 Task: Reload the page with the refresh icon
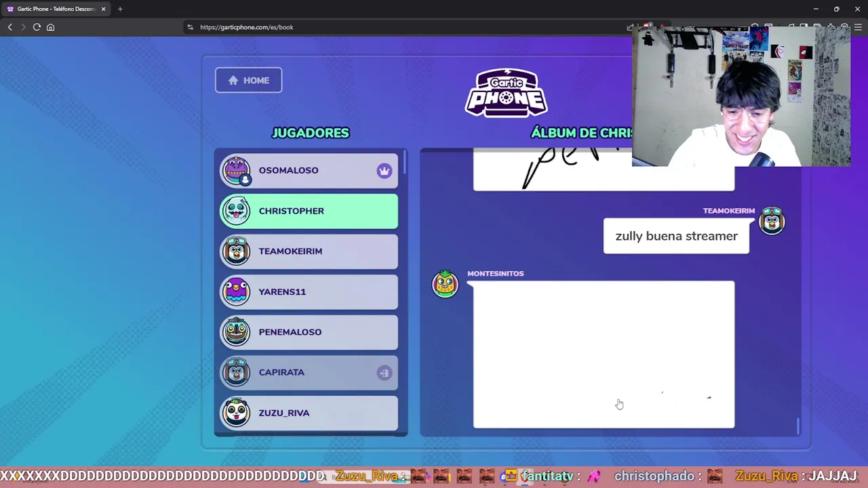coord(37,27)
